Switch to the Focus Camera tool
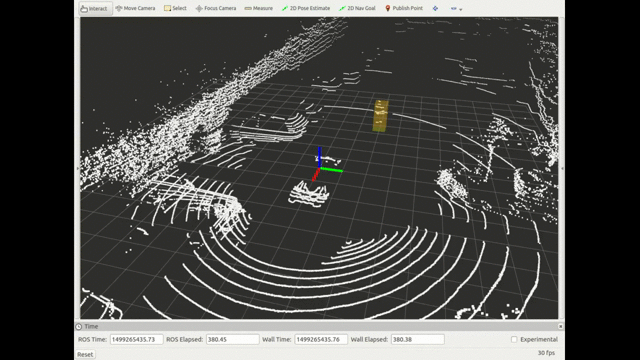The width and height of the screenshot is (640, 360). pos(216,8)
